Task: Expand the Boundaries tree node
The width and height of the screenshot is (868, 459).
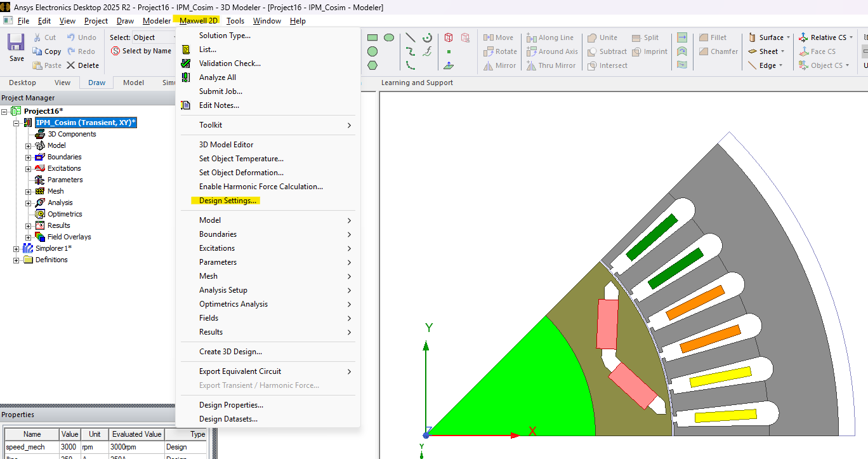Action: pos(28,157)
